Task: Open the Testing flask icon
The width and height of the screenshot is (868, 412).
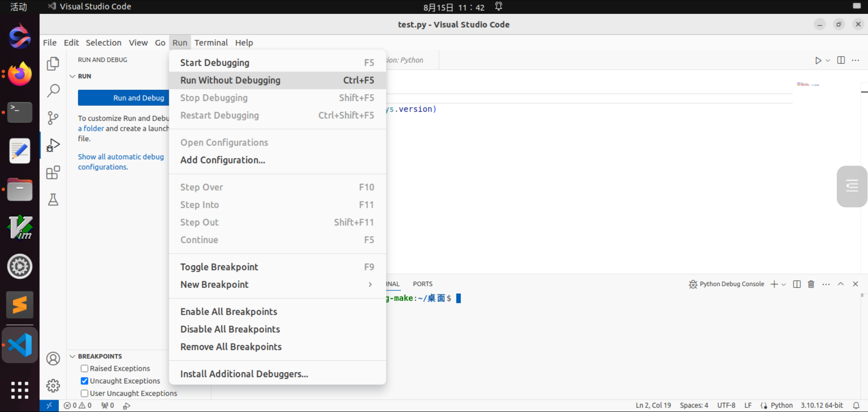Action: (x=53, y=200)
